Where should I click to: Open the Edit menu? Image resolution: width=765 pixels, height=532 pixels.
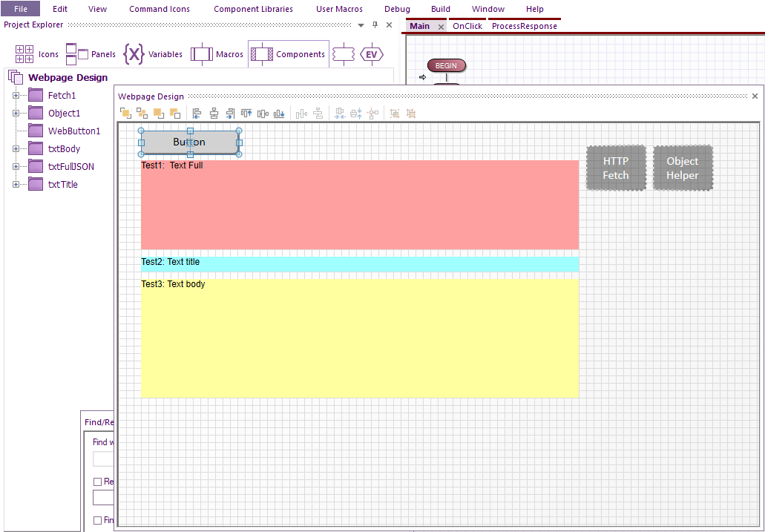(60, 9)
